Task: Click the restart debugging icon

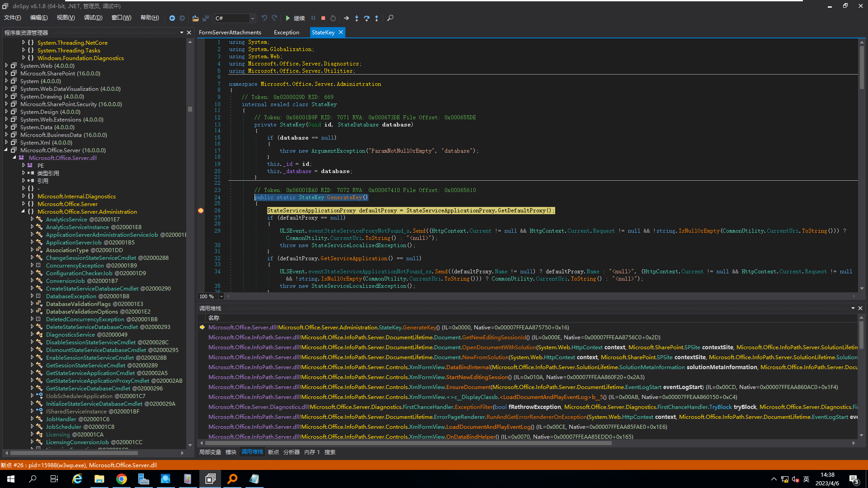Action: point(333,18)
